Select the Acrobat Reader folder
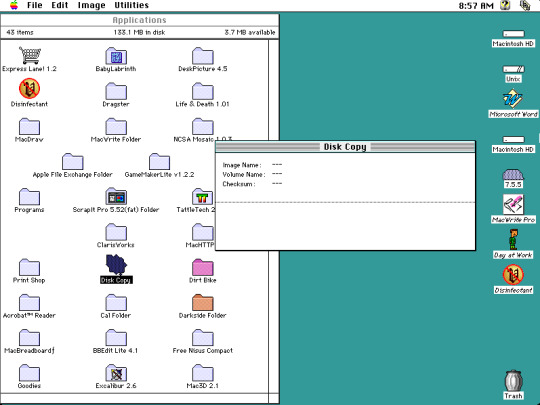540x405 pixels. click(29, 302)
